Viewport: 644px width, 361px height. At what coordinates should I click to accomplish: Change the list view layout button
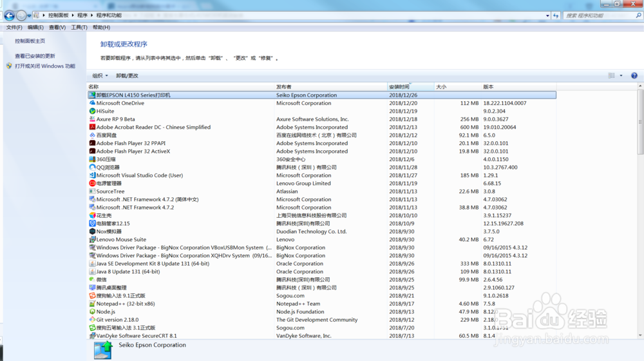[612, 75]
